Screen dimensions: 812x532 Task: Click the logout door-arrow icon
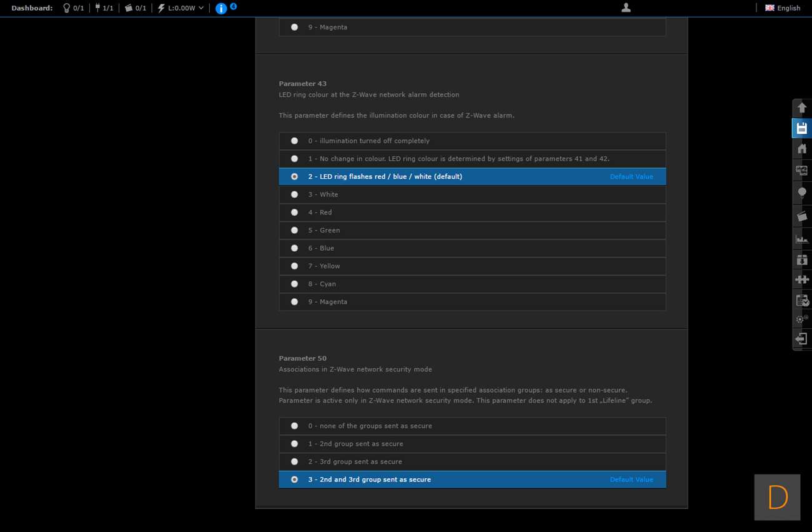coord(802,339)
